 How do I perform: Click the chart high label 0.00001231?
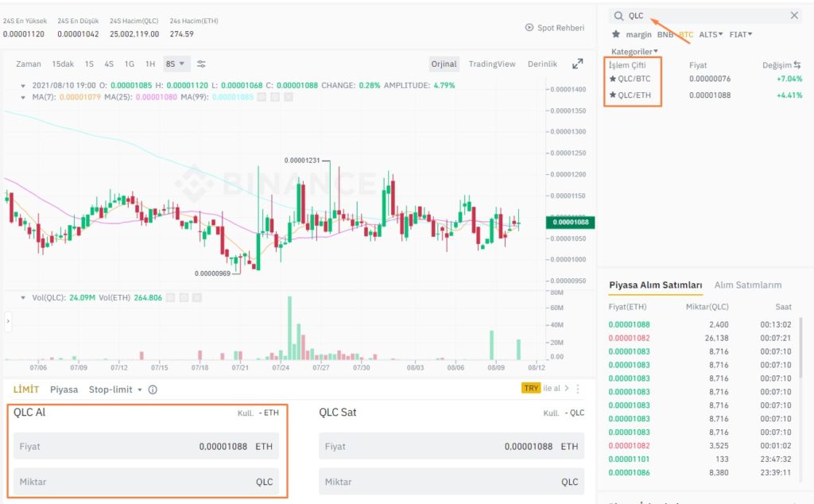[x=302, y=161]
